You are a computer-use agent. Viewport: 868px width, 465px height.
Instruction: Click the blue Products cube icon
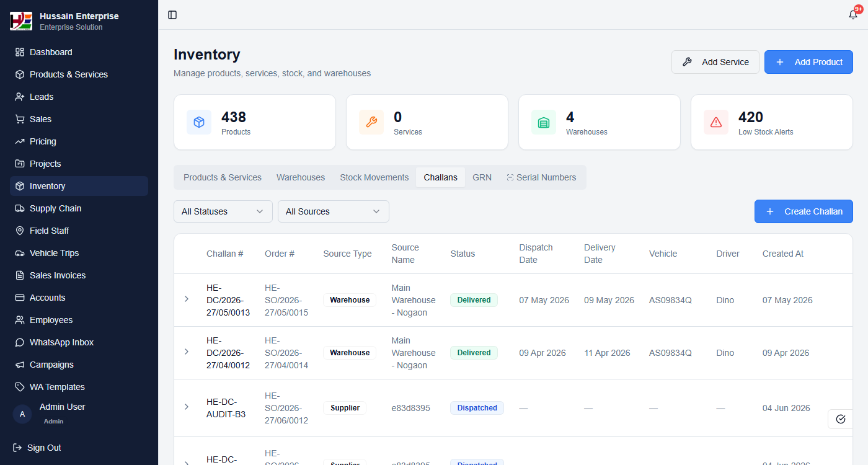tap(199, 122)
